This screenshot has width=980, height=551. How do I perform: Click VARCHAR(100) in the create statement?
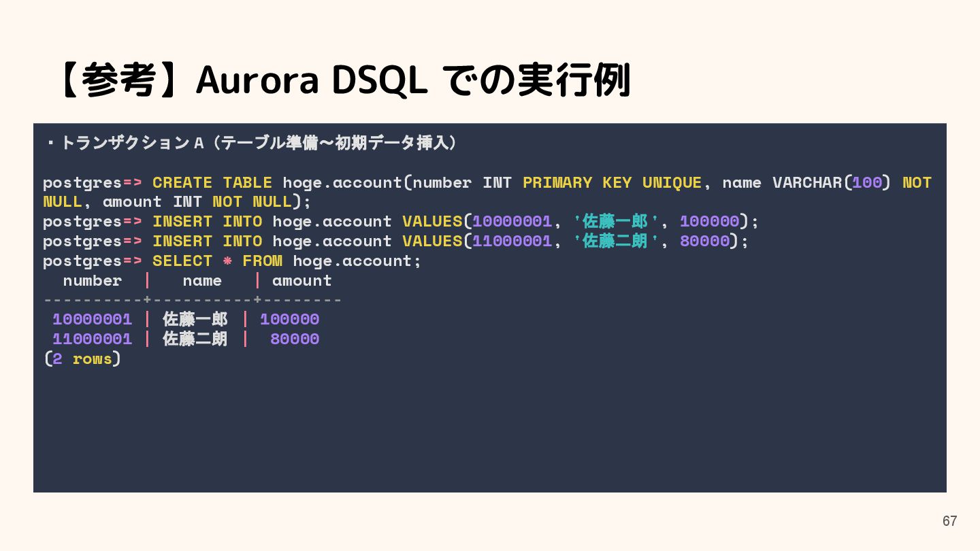(832, 182)
